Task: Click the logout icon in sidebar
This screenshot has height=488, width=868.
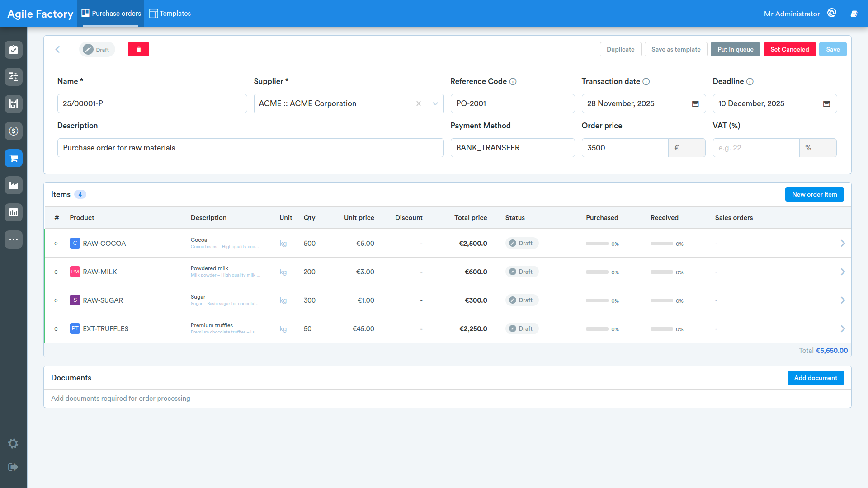Action: (13, 467)
